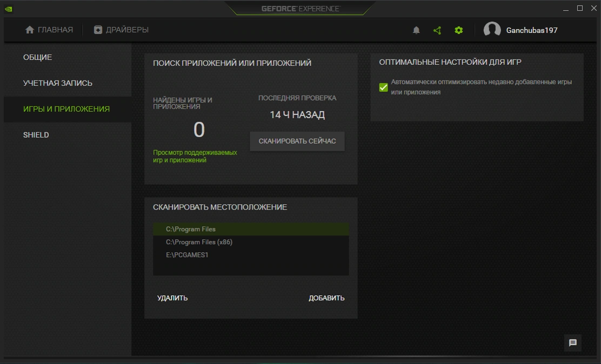Click found games count 0

point(199,130)
